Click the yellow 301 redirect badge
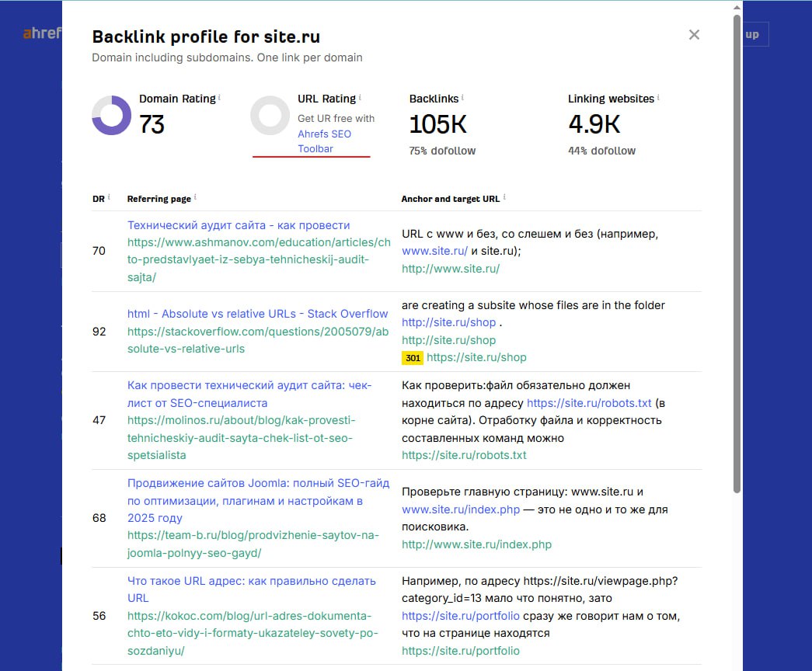The width and height of the screenshot is (812, 671). 412,358
